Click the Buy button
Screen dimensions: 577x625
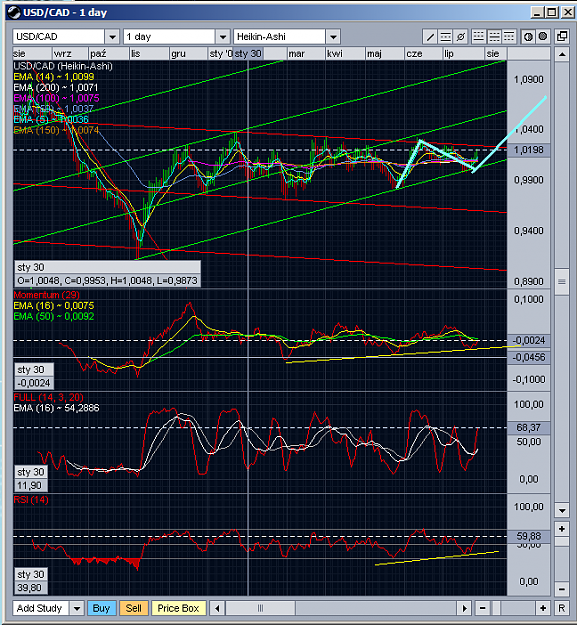coord(101,608)
